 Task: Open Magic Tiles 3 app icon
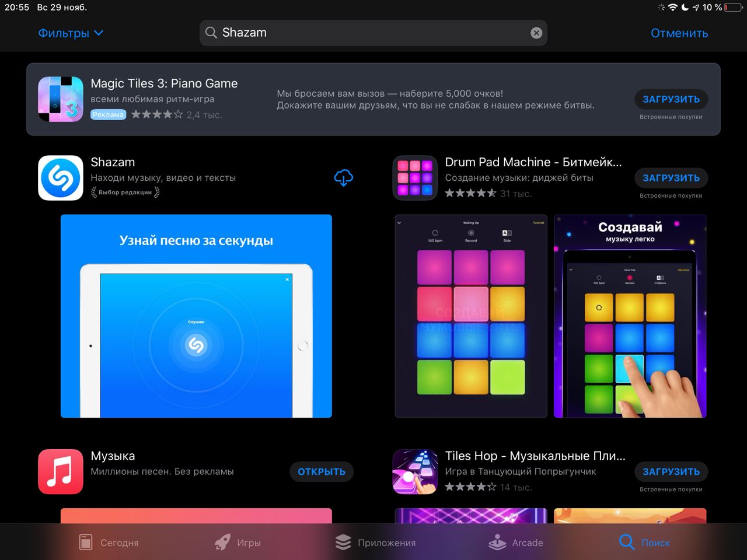[x=61, y=99]
